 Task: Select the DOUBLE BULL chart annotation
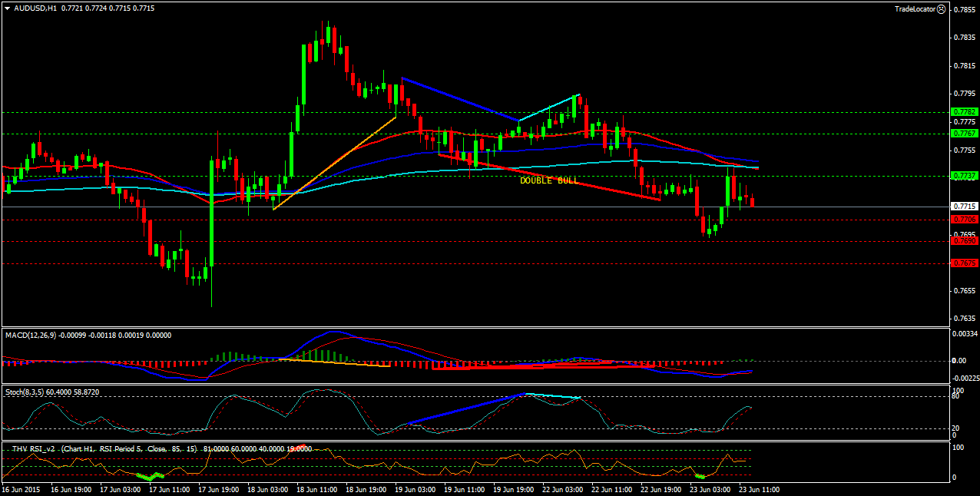pos(549,181)
